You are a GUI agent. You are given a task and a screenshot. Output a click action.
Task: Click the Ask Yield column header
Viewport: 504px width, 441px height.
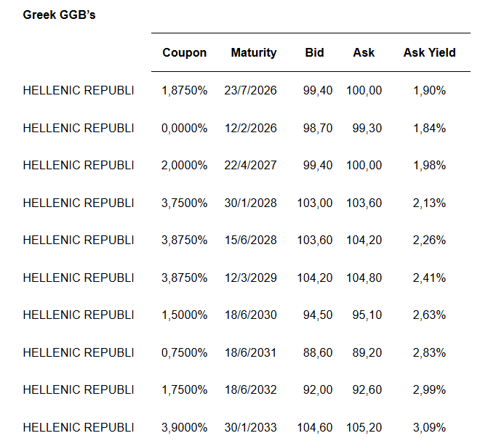429,52
